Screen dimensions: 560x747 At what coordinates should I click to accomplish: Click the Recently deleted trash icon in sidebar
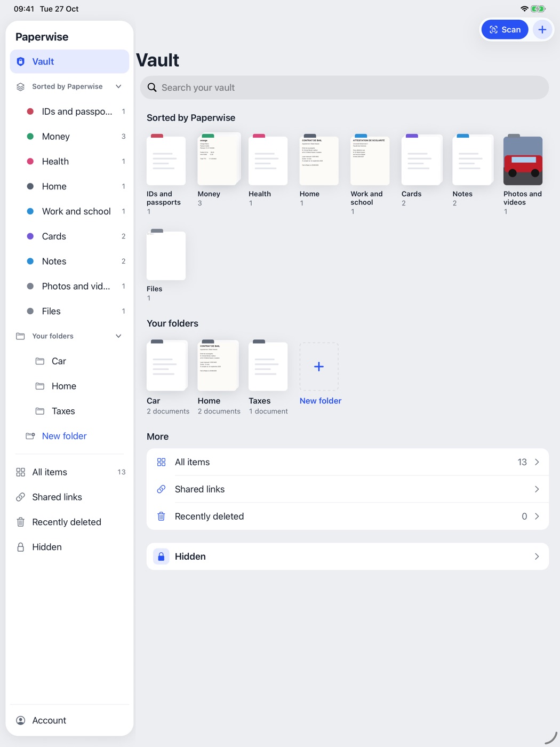tap(21, 522)
